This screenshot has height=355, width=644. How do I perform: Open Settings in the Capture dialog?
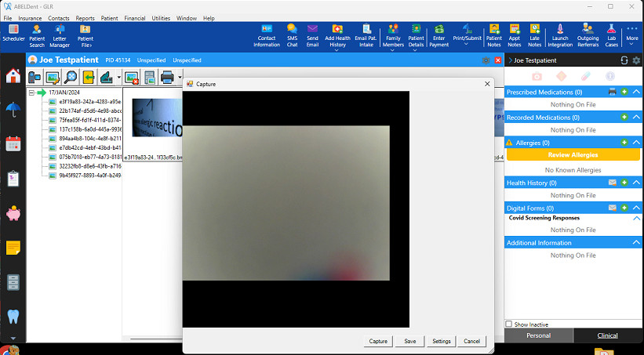pos(442,341)
